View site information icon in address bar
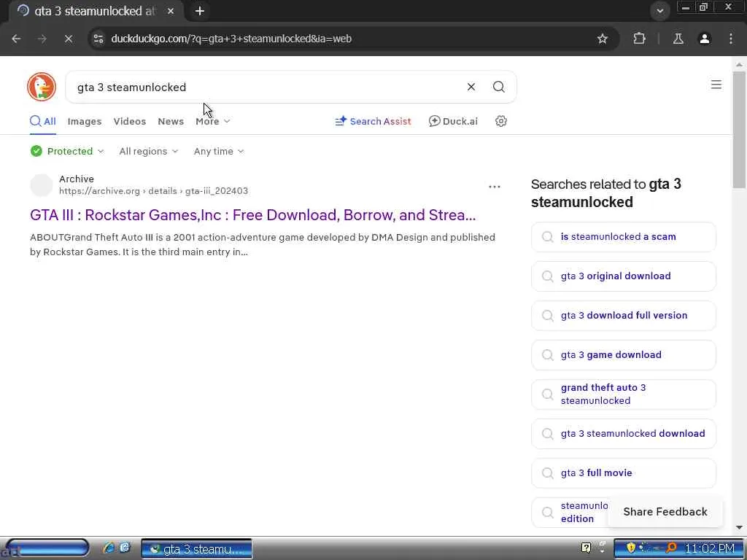The height and width of the screenshot is (560, 747). 98,39
